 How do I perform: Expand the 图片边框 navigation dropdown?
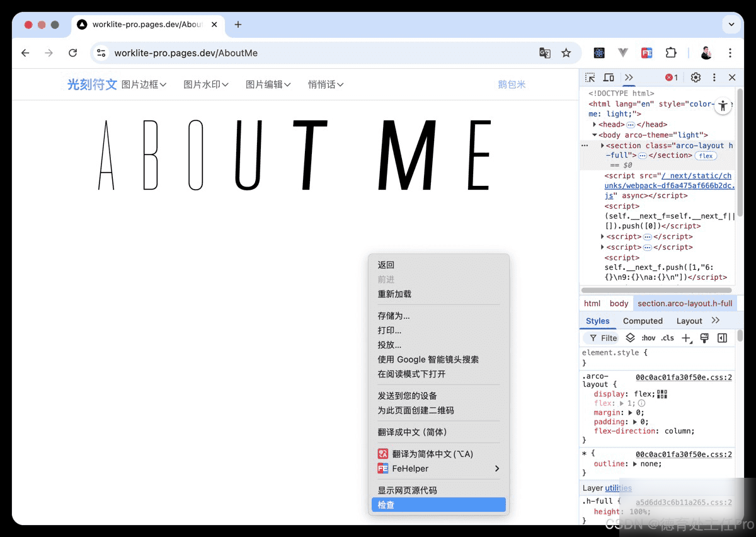[x=144, y=84]
